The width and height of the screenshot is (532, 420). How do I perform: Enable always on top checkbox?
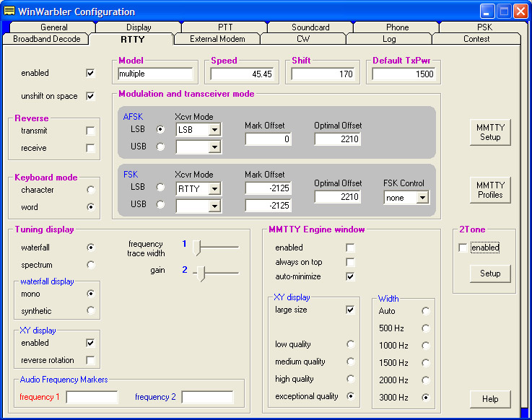click(350, 262)
